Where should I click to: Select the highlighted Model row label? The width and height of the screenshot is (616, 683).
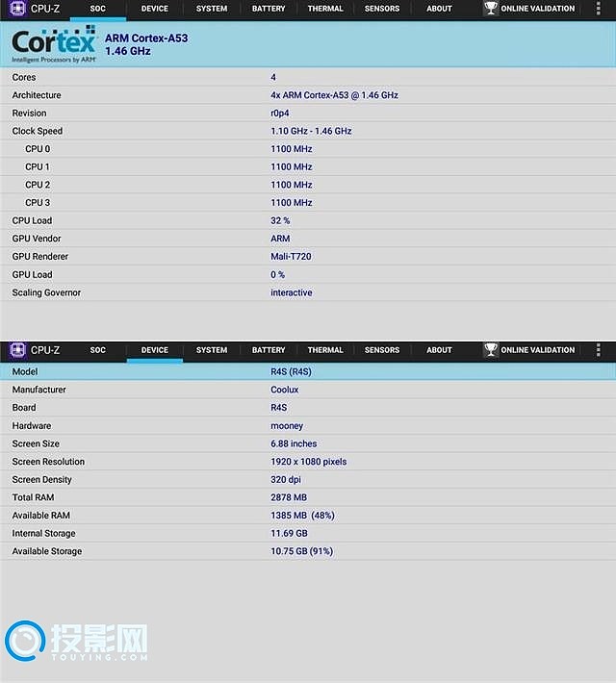(25, 371)
